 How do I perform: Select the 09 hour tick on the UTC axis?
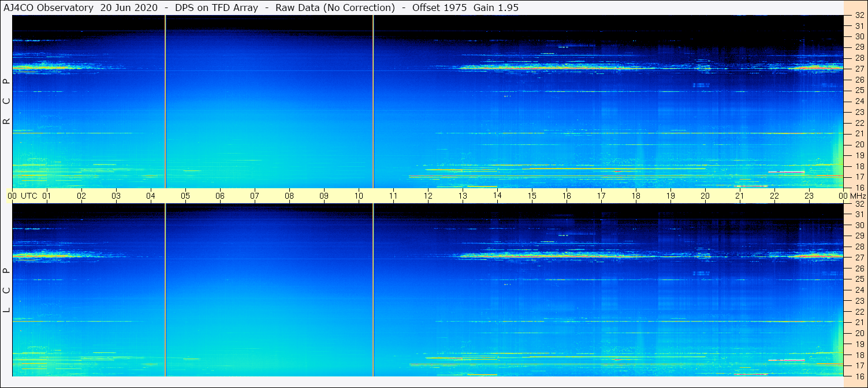click(324, 196)
